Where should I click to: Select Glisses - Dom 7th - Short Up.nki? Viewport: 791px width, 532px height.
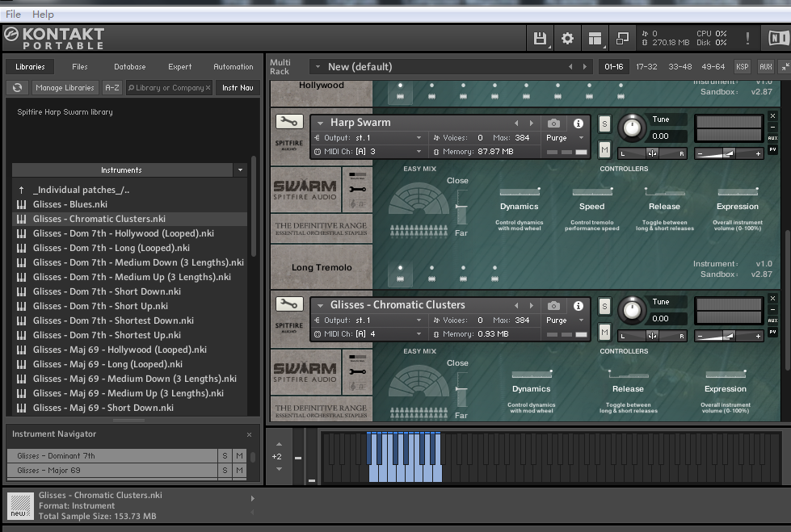[100, 306]
